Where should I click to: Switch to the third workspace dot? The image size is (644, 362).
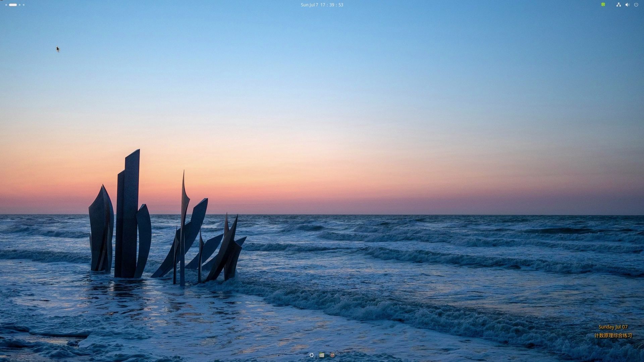[20, 5]
